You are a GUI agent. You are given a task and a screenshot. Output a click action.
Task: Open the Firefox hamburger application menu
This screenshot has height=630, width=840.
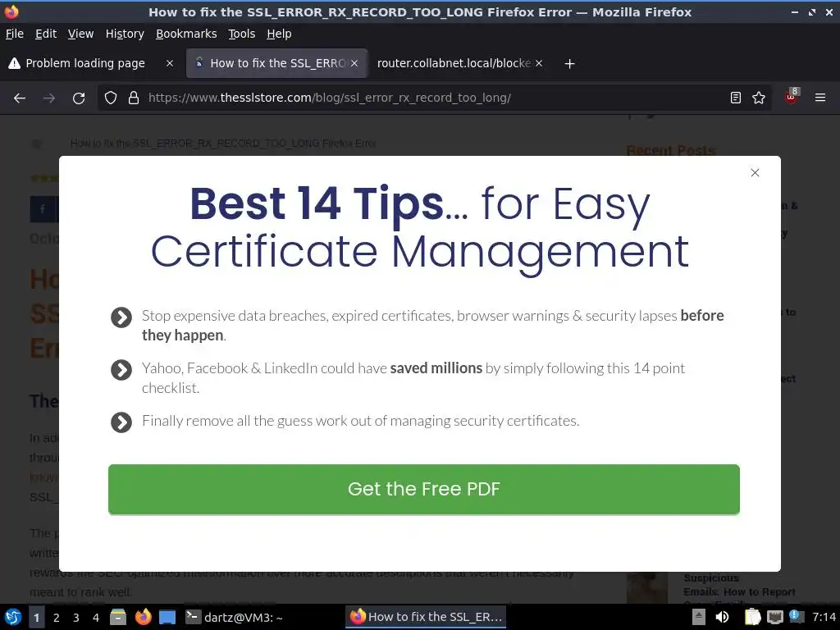tap(820, 98)
